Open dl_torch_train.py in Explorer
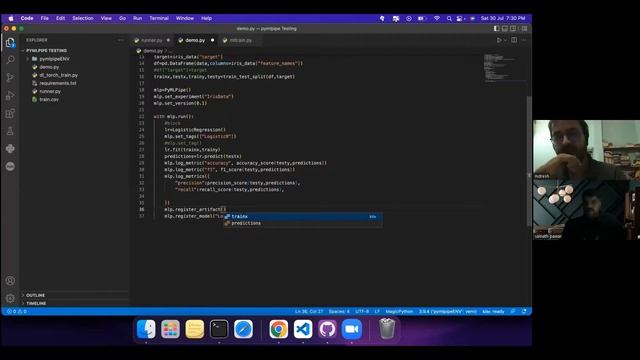The height and width of the screenshot is (360, 640). (58, 75)
